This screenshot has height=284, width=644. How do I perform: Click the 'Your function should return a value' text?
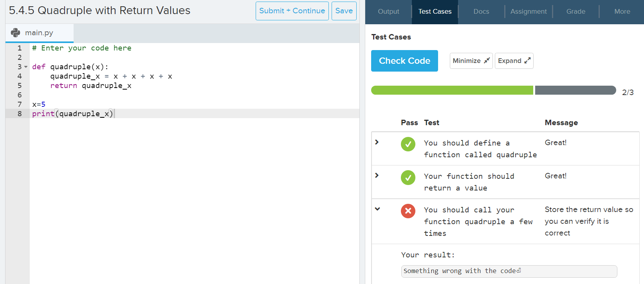(469, 182)
